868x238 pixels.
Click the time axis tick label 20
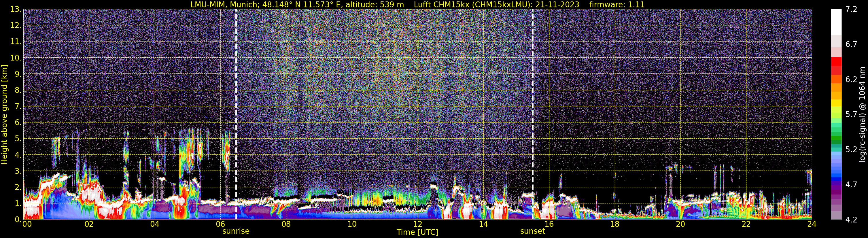pyautogui.click(x=680, y=224)
